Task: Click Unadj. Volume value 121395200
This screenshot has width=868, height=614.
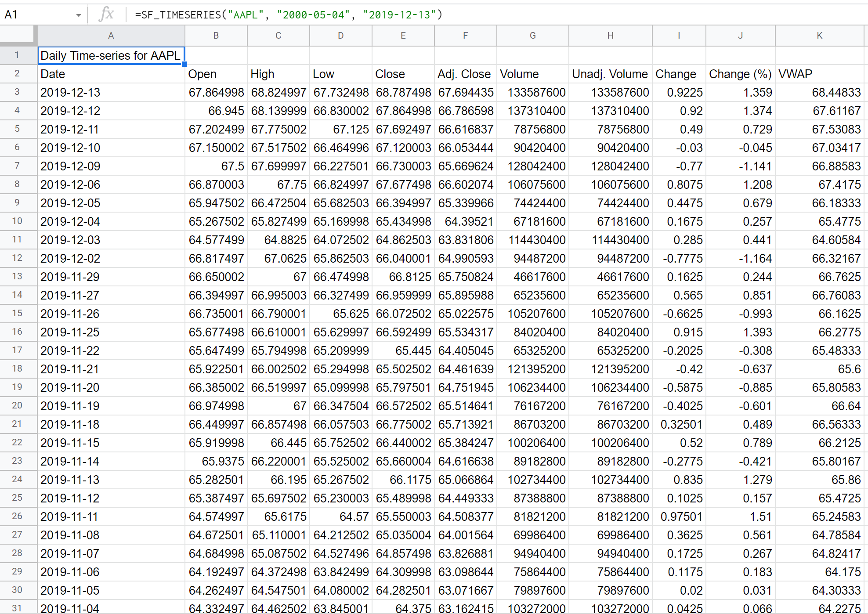Action: point(611,369)
